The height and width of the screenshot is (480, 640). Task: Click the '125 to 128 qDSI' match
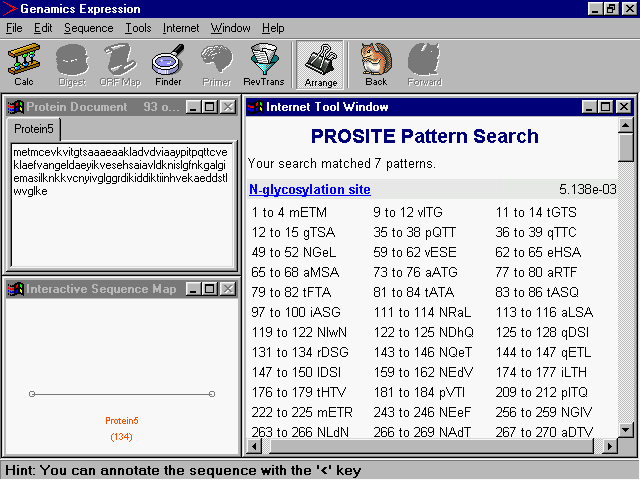(542, 332)
